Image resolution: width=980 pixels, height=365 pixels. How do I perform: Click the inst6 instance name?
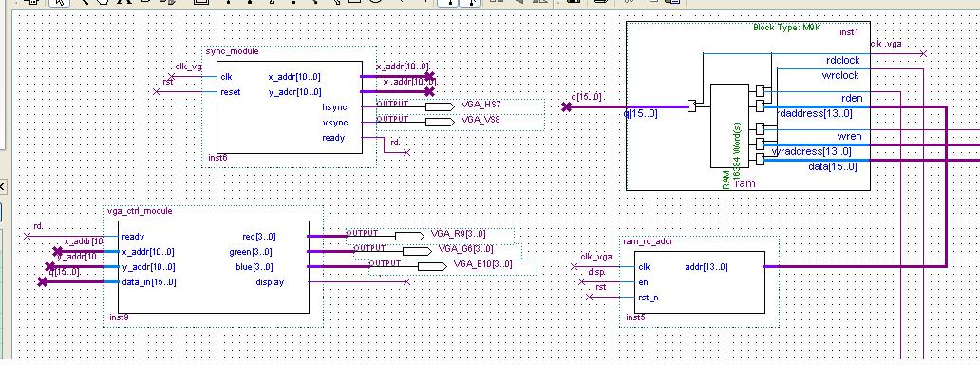pyautogui.click(x=217, y=158)
